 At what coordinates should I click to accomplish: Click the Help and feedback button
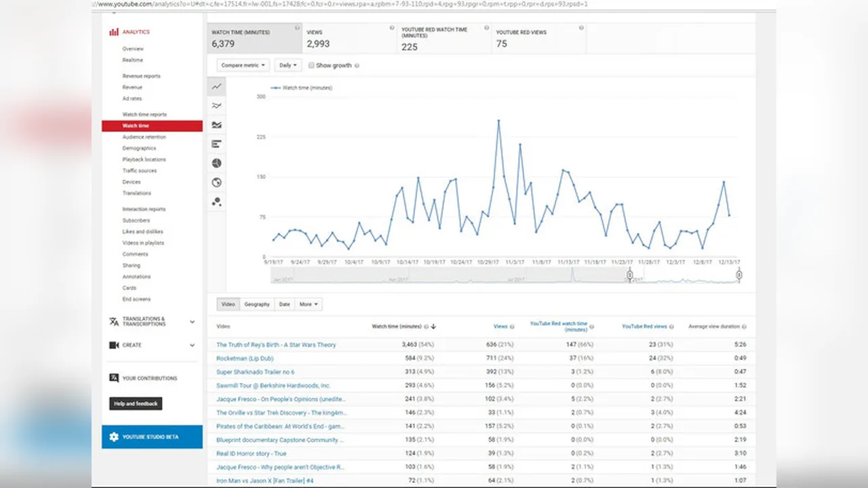[x=136, y=404]
